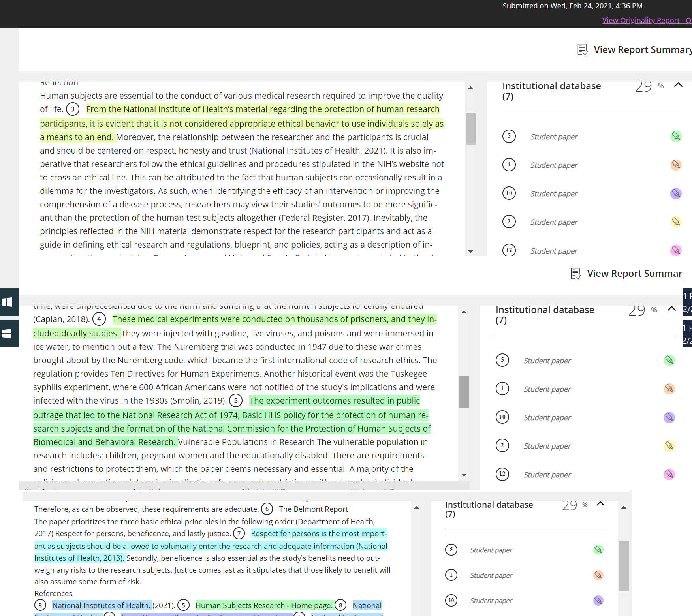Select source number 1 circle in top report
Image resolution: width=692 pixels, height=616 pixels.
509,165
